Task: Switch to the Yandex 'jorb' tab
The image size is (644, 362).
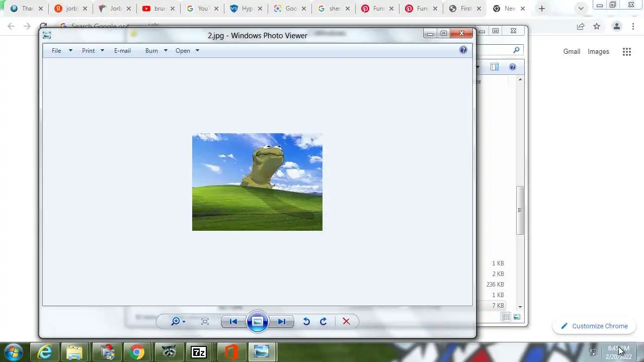Action: pos(71,9)
